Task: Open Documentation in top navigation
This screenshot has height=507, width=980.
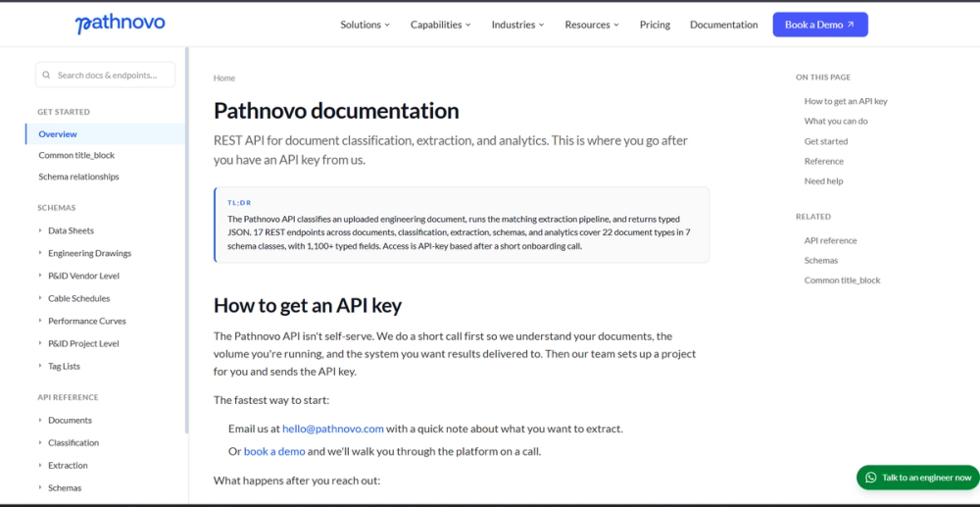Action: (x=724, y=25)
